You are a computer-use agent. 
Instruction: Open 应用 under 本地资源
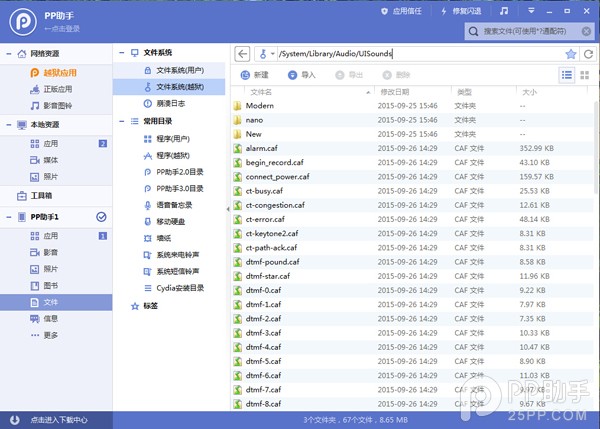[x=56, y=144]
